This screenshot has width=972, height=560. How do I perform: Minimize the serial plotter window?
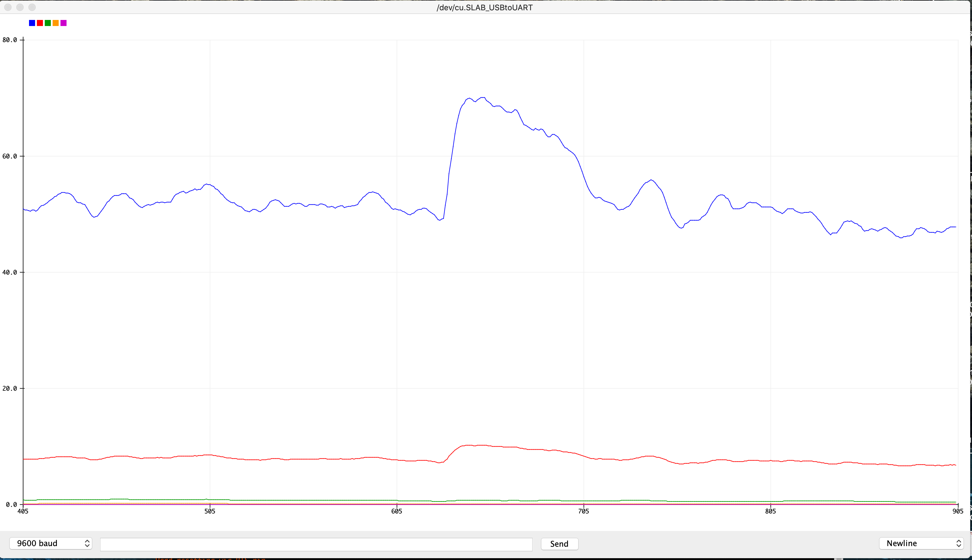tap(20, 7)
